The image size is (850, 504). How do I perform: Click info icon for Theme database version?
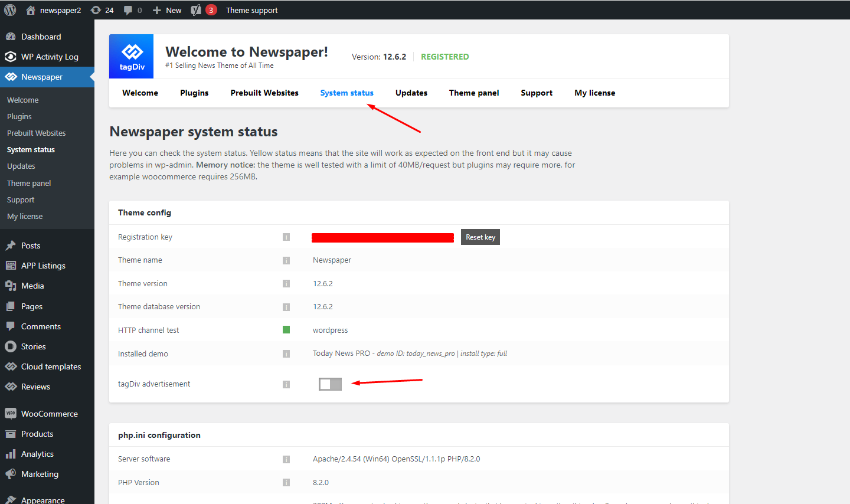point(286,307)
